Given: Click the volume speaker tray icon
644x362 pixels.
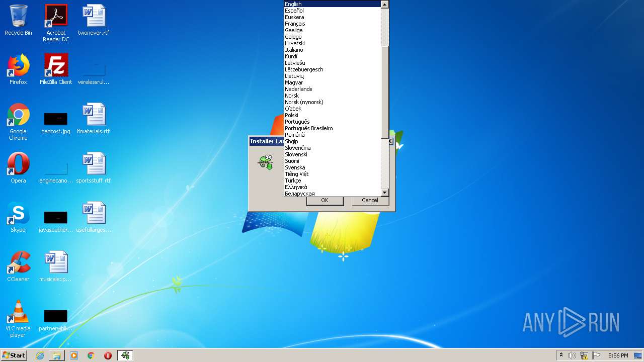Looking at the screenshot, I should (572, 355).
